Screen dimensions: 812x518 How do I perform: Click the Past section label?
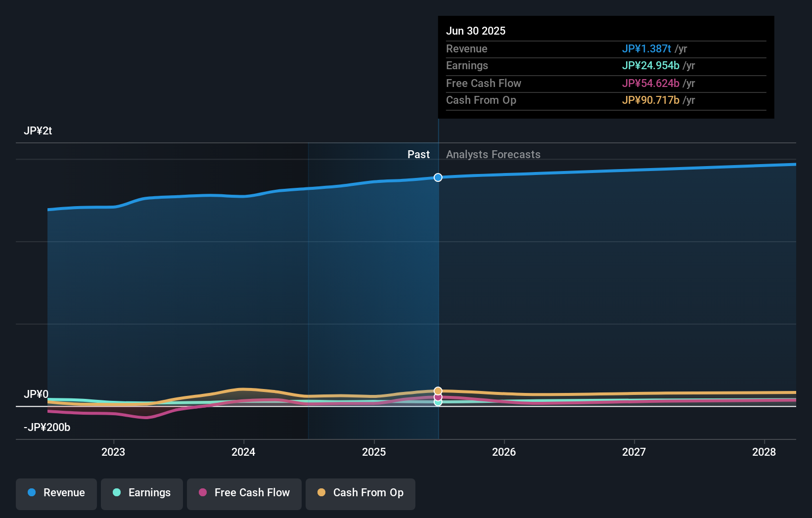tap(419, 154)
